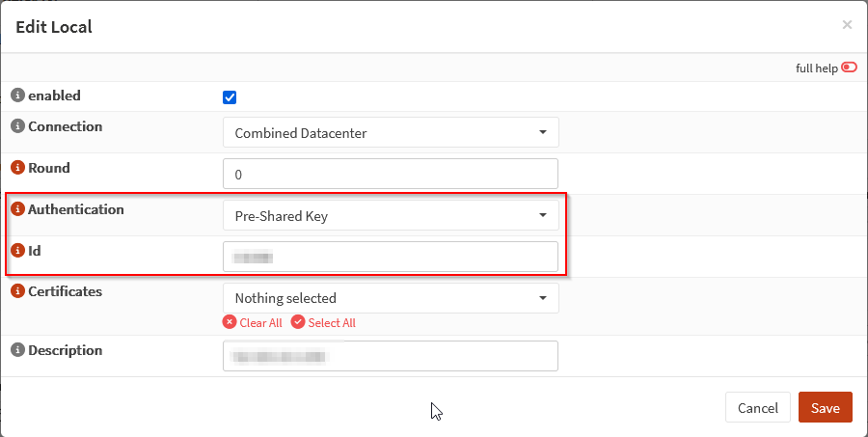Expand the Authentication Pre-Shared Key dropdown
The height and width of the screenshot is (437, 868).
(x=391, y=216)
